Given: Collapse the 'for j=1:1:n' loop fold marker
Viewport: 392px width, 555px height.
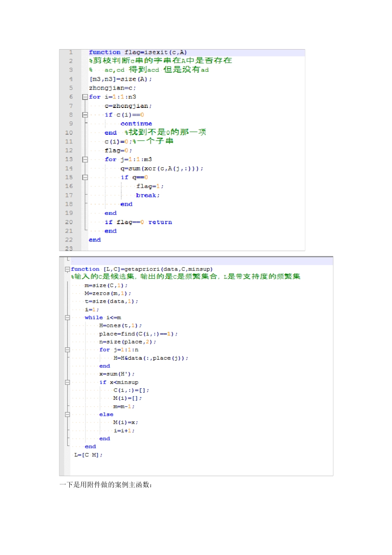Looking at the screenshot, I should [x=67, y=350].
